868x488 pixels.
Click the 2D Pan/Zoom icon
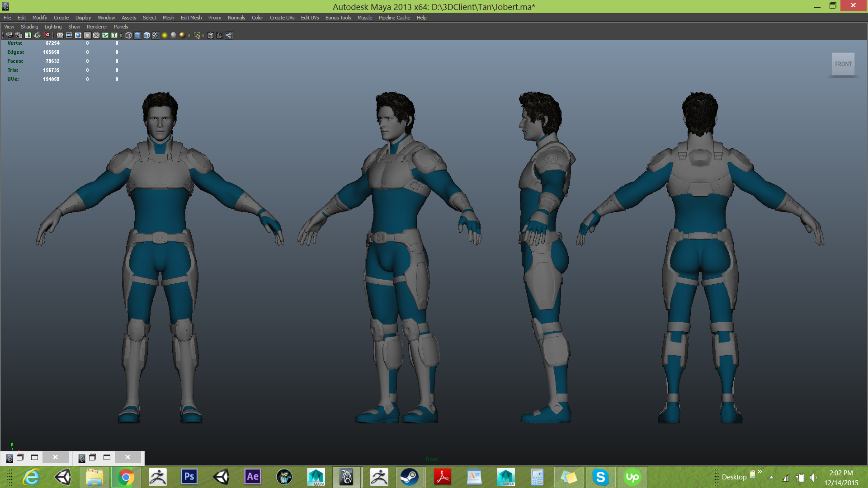point(46,35)
